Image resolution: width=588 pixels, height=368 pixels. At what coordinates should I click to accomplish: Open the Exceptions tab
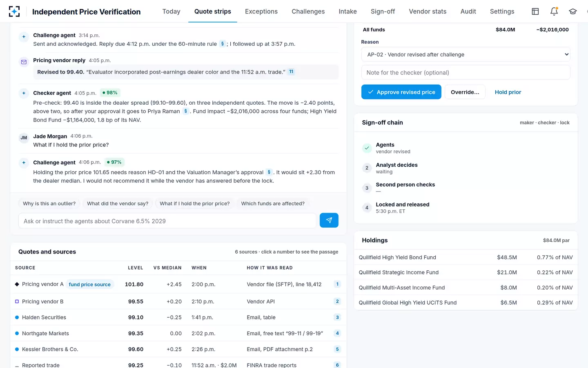261,11
